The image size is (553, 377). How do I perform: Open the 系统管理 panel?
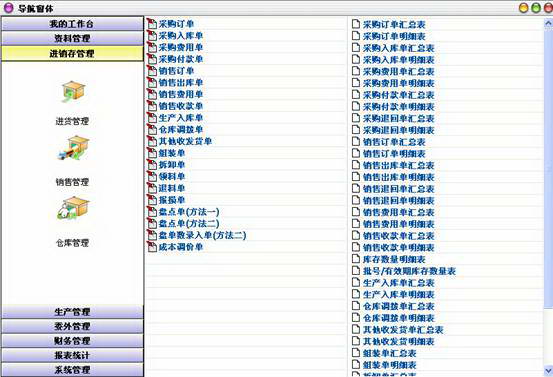(72, 370)
